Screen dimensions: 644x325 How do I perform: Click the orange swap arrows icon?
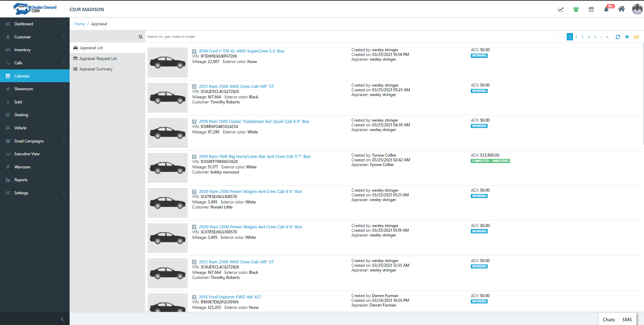point(636,37)
